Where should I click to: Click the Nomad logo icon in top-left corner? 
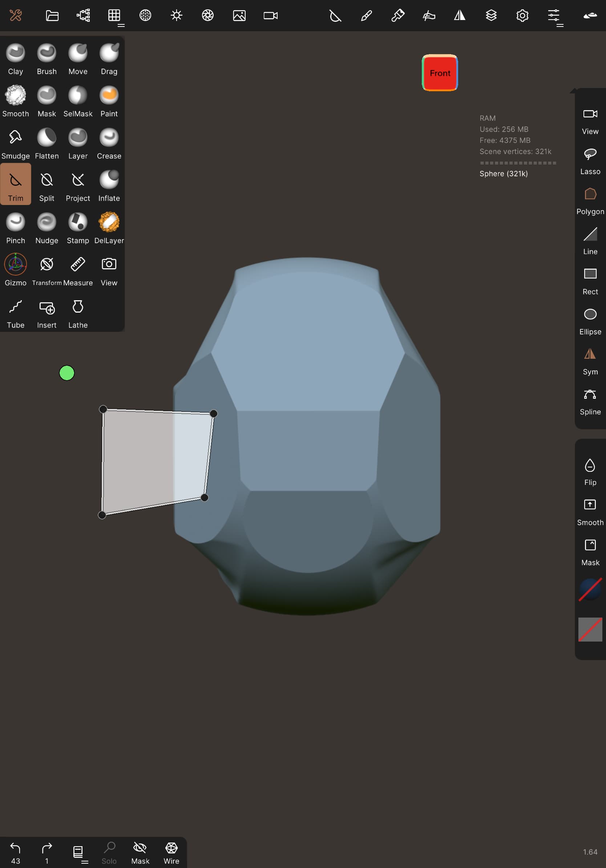(x=16, y=16)
